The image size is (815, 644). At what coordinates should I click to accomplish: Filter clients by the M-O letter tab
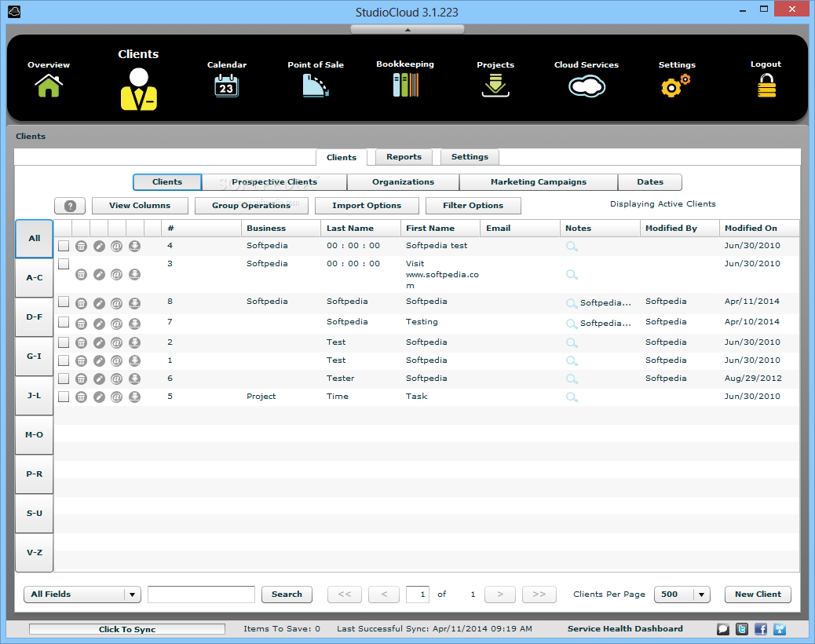pos(35,435)
